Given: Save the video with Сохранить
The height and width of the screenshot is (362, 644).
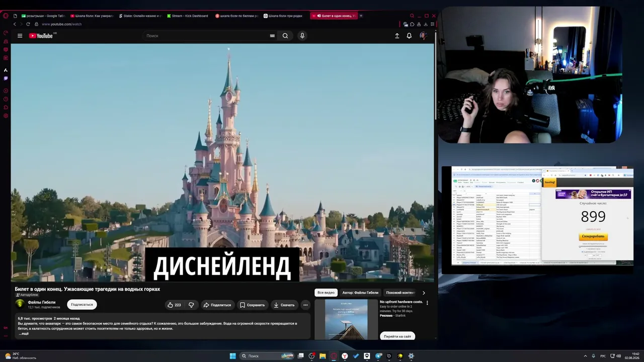Looking at the screenshot, I should 252,305.
